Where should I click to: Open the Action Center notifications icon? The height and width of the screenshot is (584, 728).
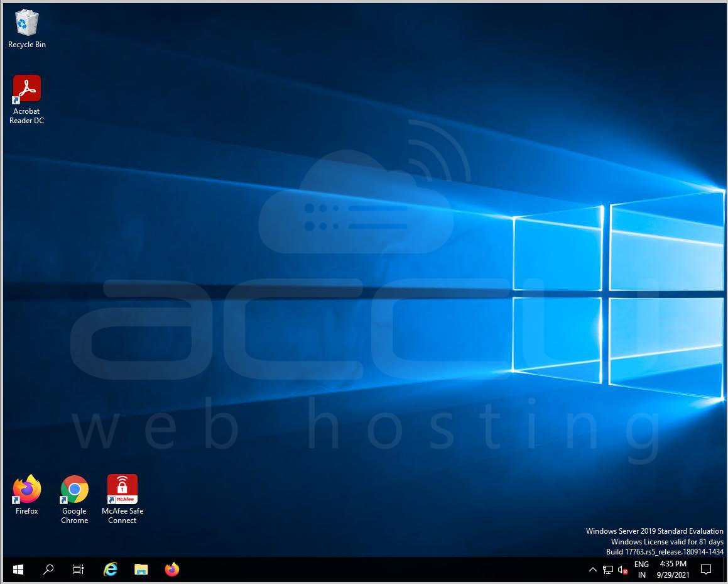(706, 570)
